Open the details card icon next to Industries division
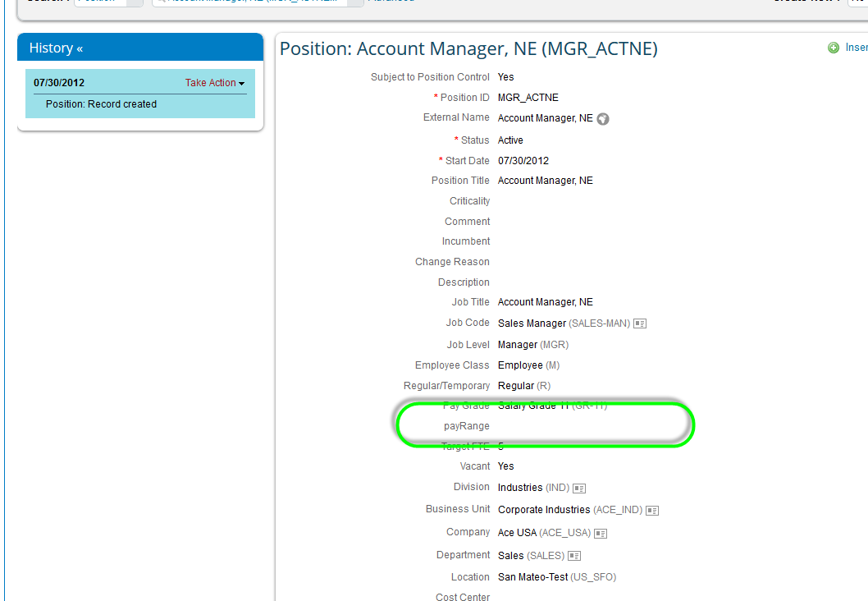 579,488
